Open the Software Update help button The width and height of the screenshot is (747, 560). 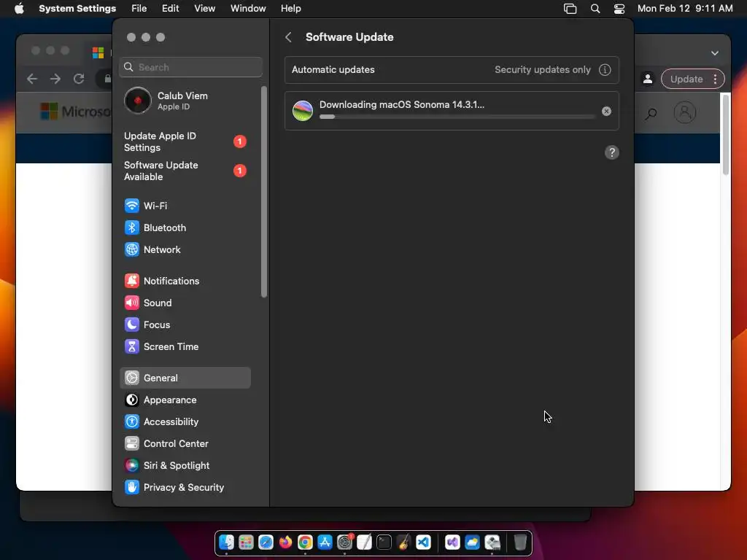point(612,152)
